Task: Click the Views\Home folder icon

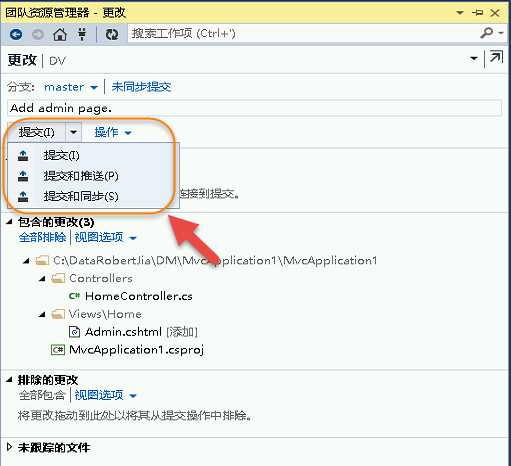Action: click(x=58, y=314)
